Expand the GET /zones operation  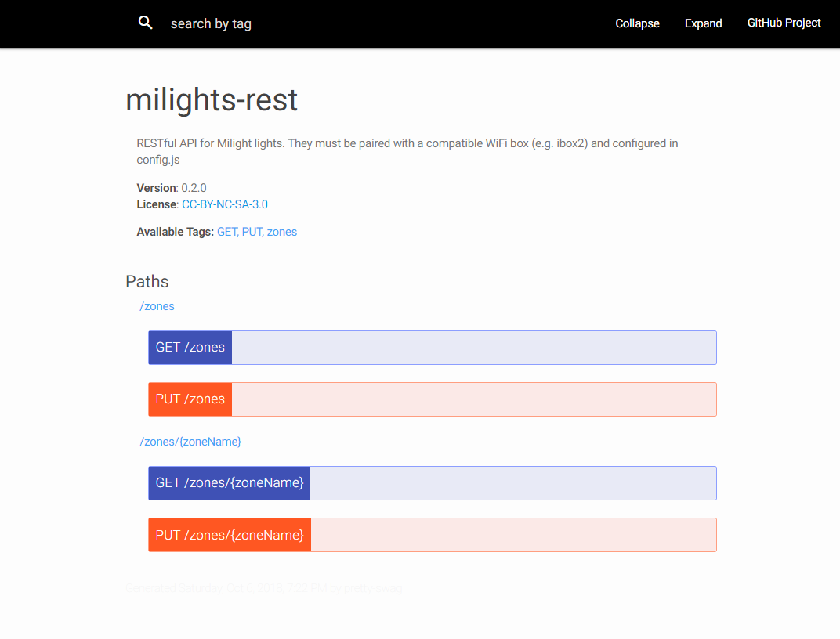433,348
